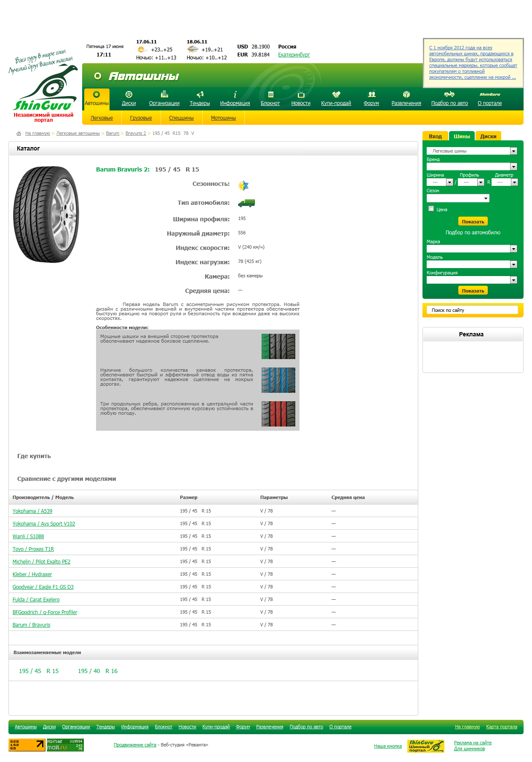This screenshot has height=762, width=532.
Task: Open the Barum Bravuris 2 tire photo
Action: [x=46, y=214]
